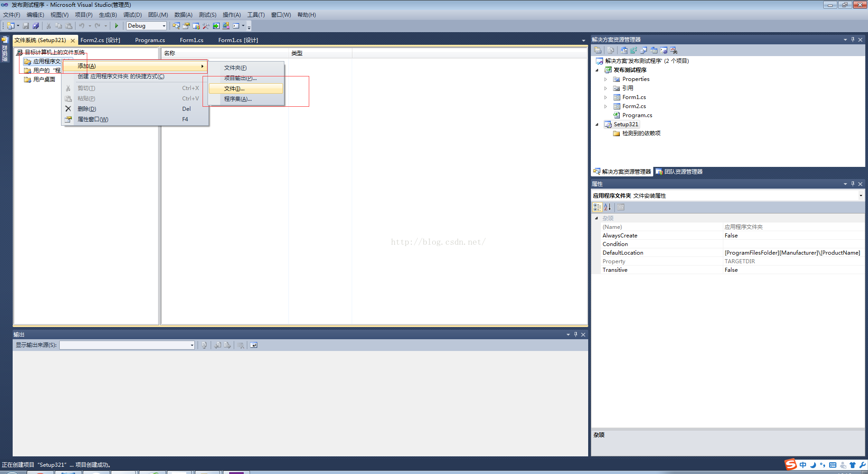The width and height of the screenshot is (868, 474).
Task: Open the 生成(B) build menu
Action: [x=108, y=15]
